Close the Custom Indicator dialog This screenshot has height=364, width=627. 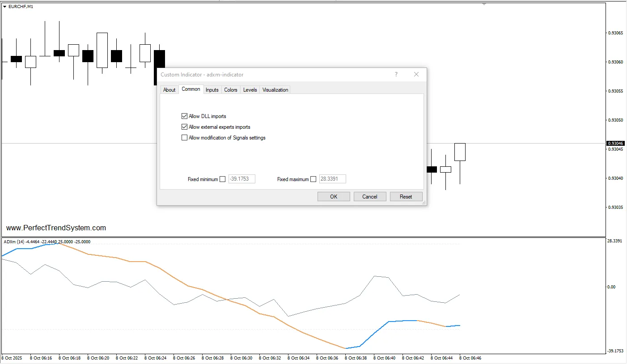pos(416,75)
